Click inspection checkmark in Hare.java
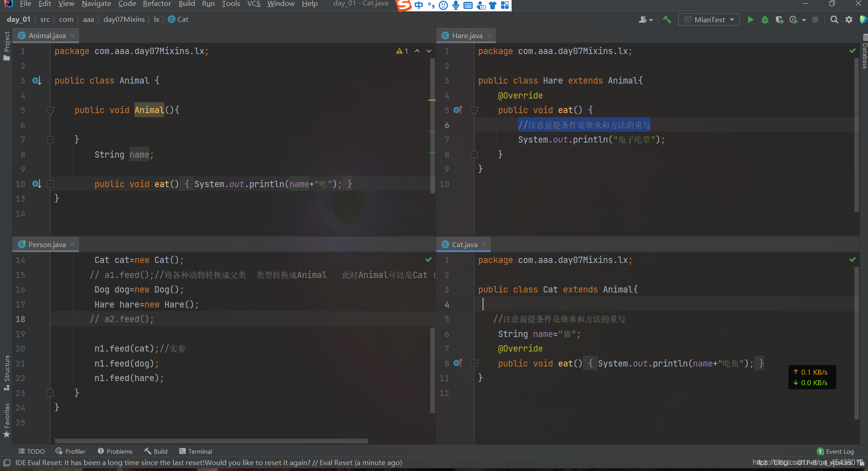 tap(853, 51)
